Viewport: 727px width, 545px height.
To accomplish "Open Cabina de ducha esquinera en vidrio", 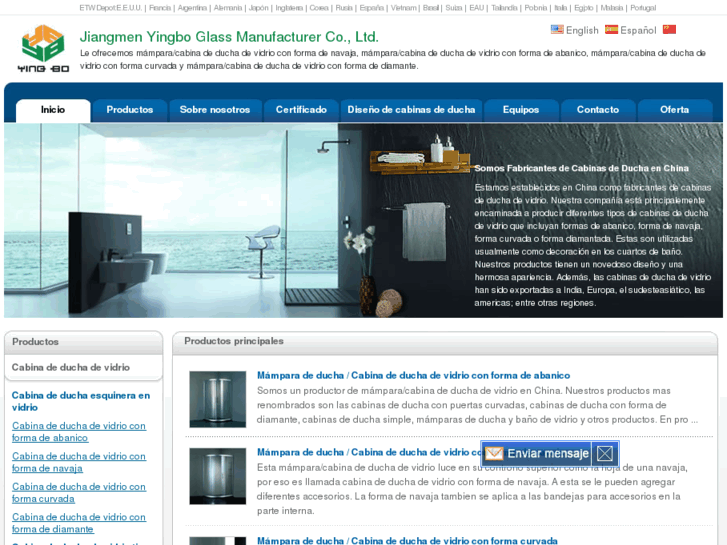I will [x=81, y=401].
